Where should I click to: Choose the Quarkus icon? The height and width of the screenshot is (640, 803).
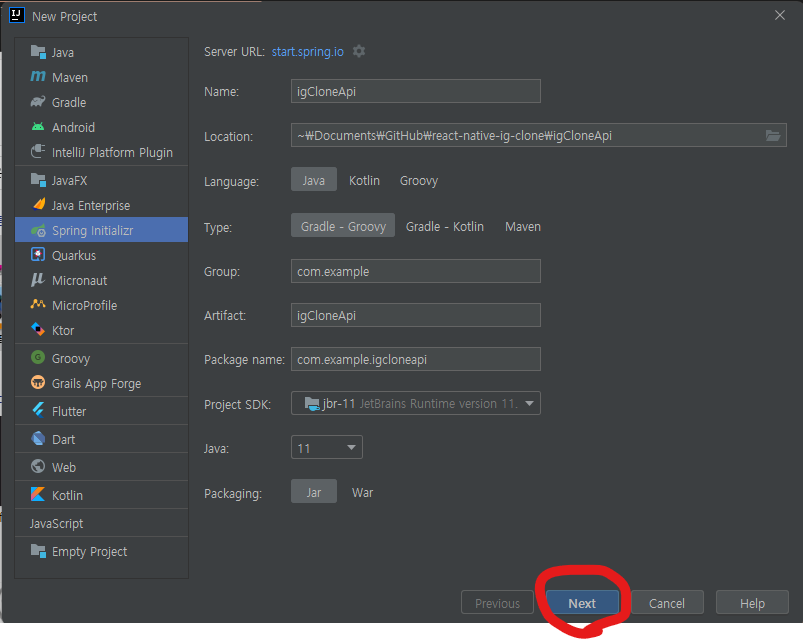click(x=38, y=254)
